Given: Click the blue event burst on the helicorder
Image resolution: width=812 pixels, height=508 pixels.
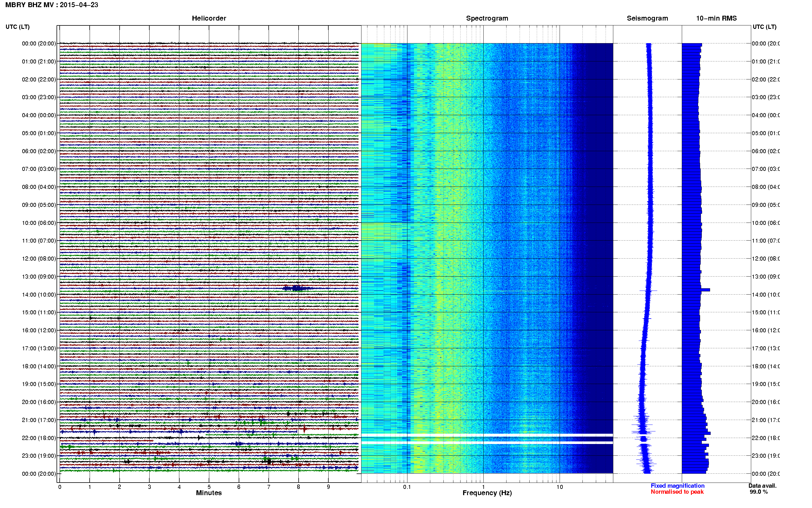Looking at the screenshot, I should [298, 288].
